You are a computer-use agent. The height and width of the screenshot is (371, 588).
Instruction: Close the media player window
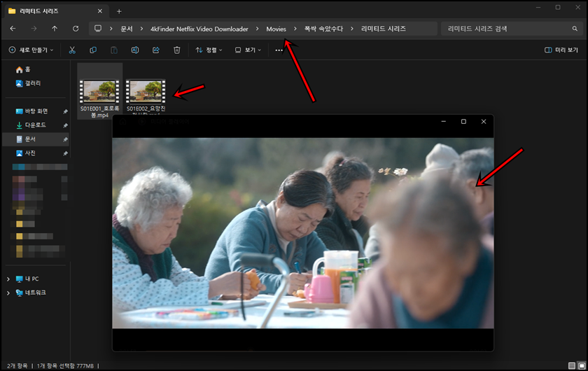pyautogui.click(x=484, y=122)
